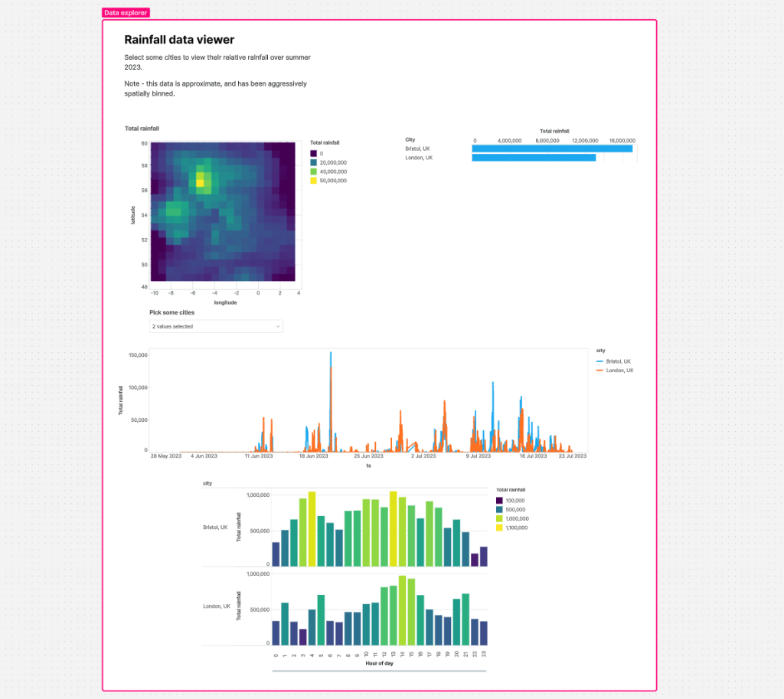This screenshot has height=699, width=784.
Task: Click the London, UK total rainfall bar
Action: (x=533, y=158)
